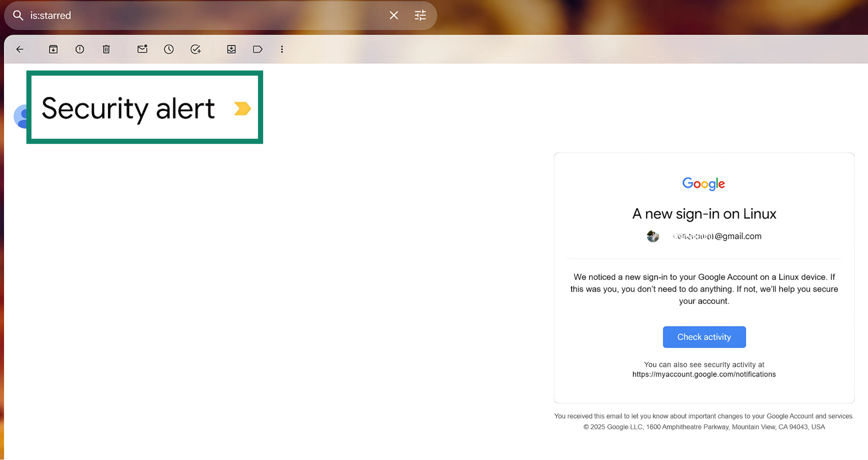Click the 'A new sign-in on Linux' heading
Image resolution: width=868 pixels, height=460 pixels.
pyautogui.click(x=704, y=214)
